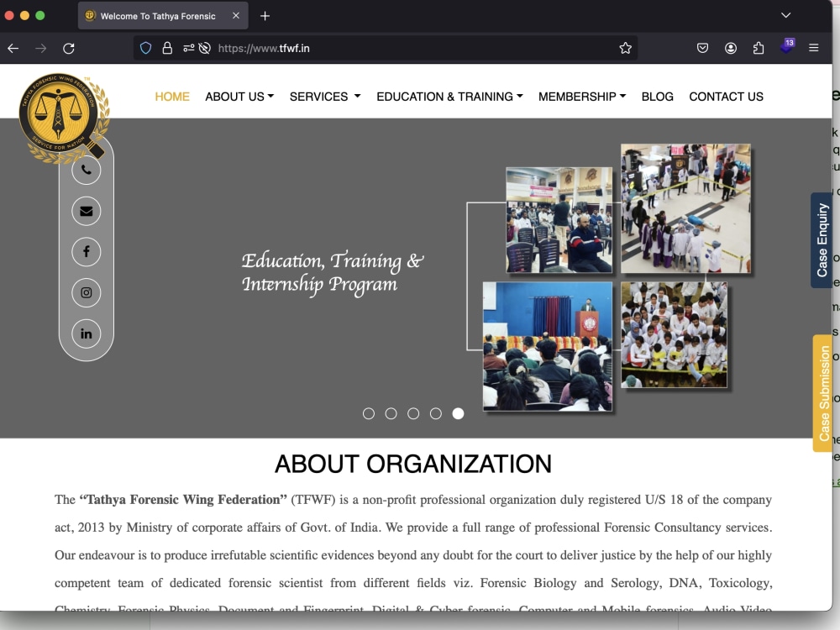
Task: Open the Case Submission side tab
Action: tap(822, 395)
